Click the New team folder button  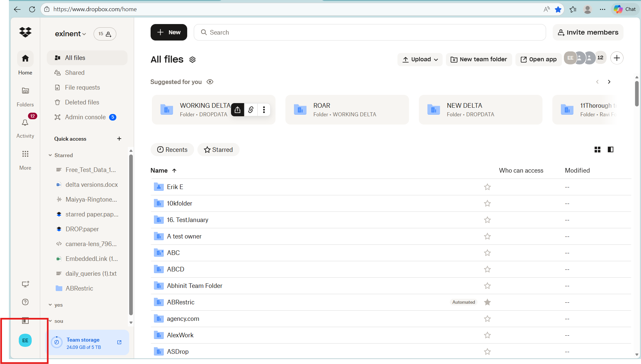click(x=479, y=59)
